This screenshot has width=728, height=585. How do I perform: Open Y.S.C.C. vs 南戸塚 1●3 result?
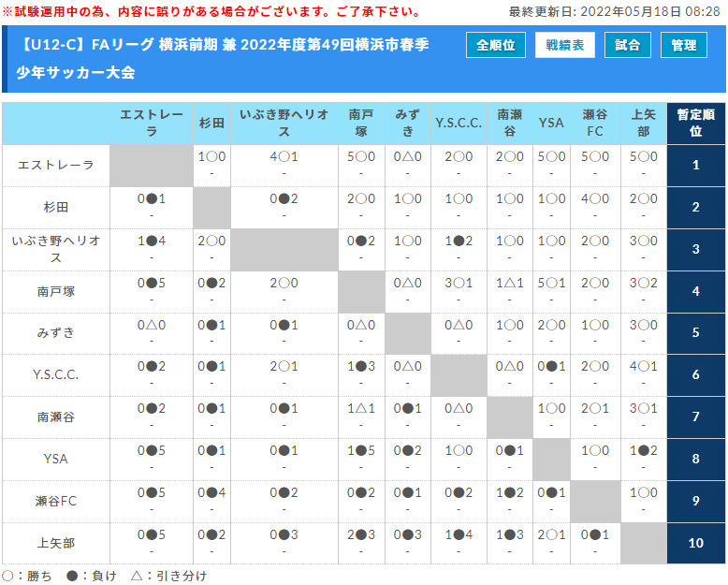[x=361, y=366]
